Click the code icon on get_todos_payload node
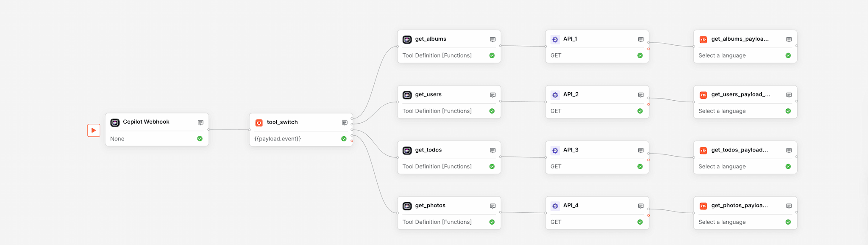 [703, 150]
